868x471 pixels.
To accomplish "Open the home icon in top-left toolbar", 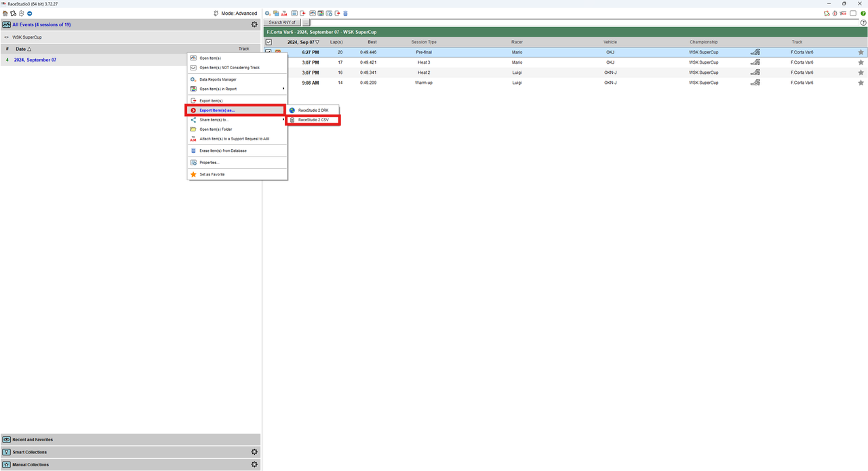I will (5, 14).
